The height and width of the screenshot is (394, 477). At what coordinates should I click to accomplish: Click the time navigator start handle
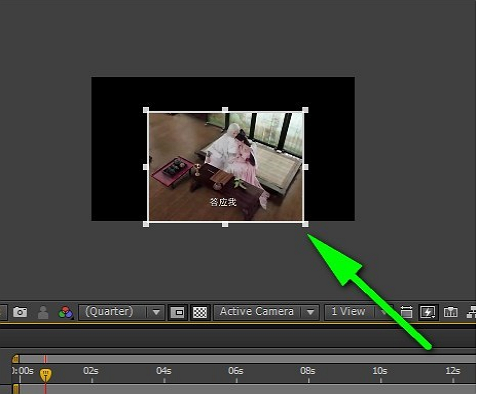[x=16, y=359]
